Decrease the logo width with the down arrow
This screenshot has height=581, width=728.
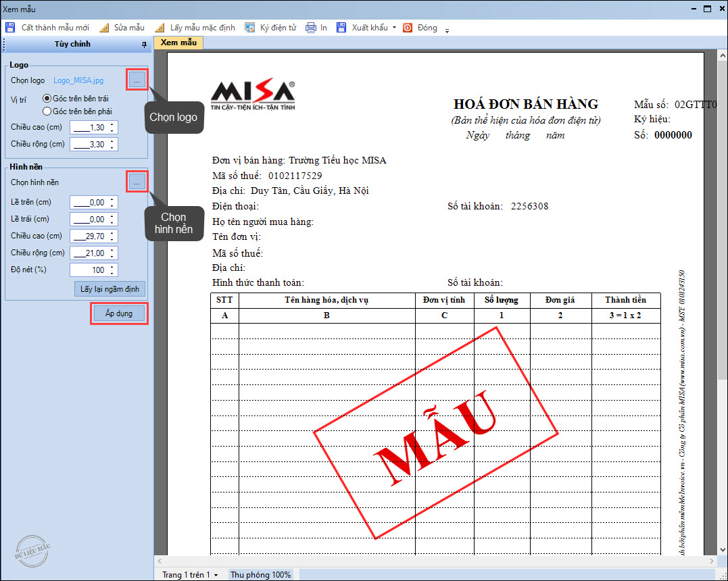(112, 147)
